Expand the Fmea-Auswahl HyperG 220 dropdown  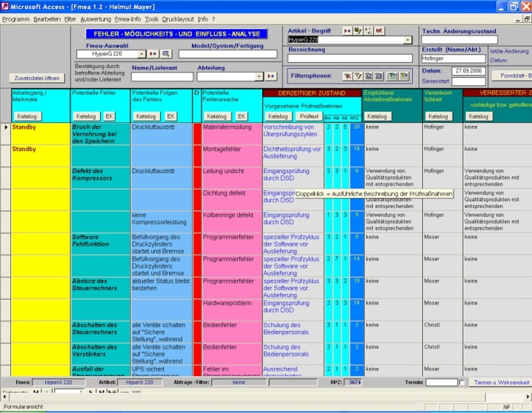tap(141, 54)
